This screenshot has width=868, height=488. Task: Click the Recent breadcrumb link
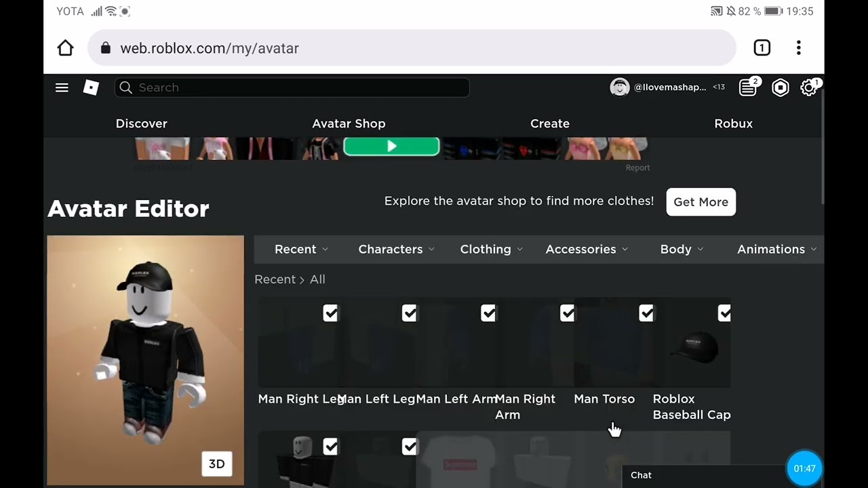coord(275,279)
